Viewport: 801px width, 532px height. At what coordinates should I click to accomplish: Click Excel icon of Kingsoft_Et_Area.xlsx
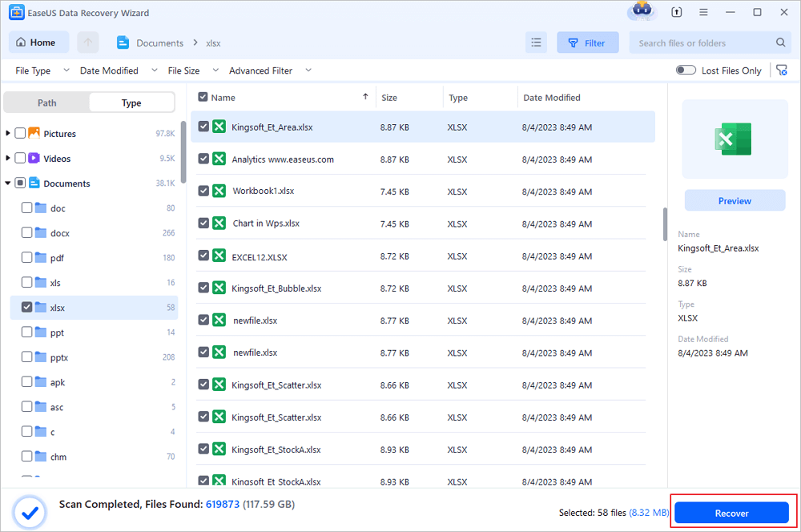(x=219, y=127)
